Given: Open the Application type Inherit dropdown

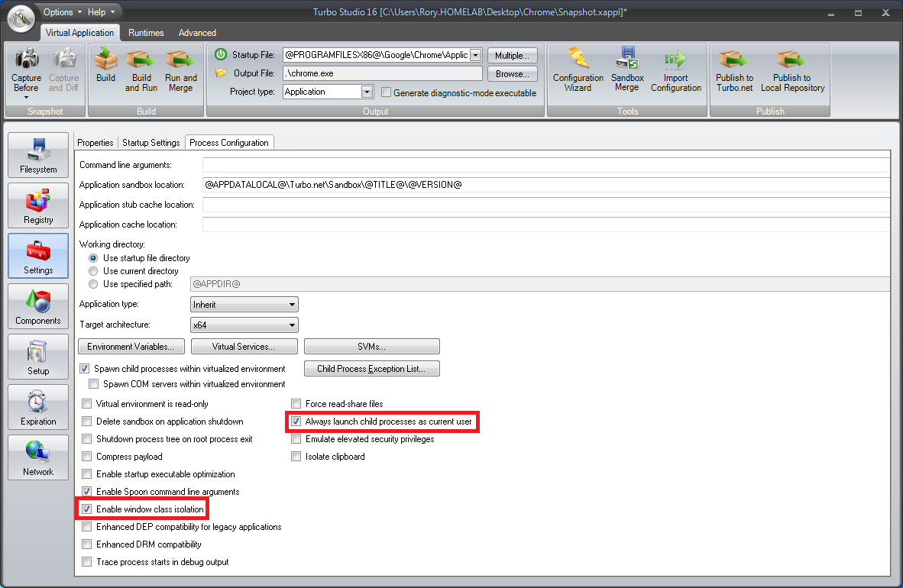Looking at the screenshot, I should 244,305.
